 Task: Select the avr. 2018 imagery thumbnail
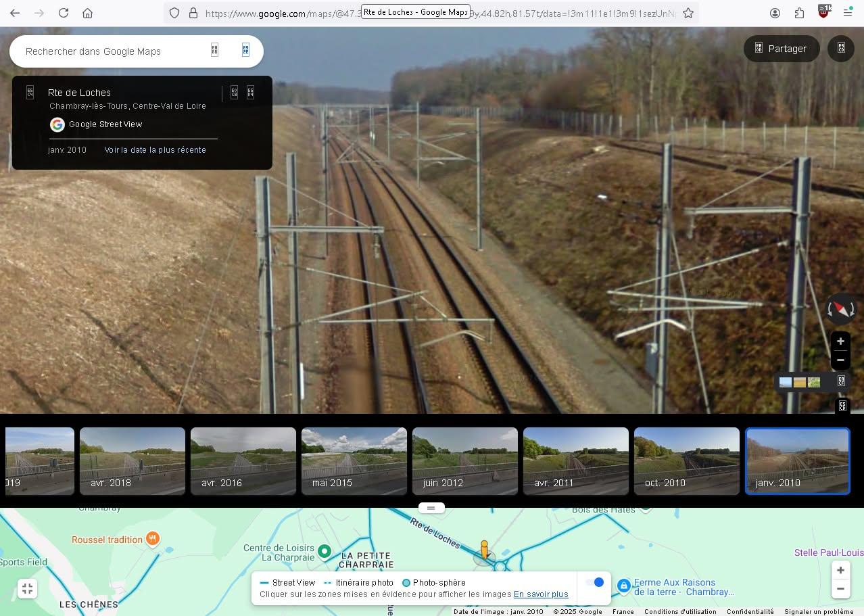pyautogui.click(x=133, y=461)
